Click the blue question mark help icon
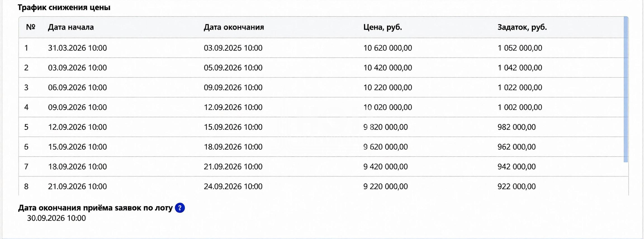The height and width of the screenshot is (239, 644). (x=180, y=208)
